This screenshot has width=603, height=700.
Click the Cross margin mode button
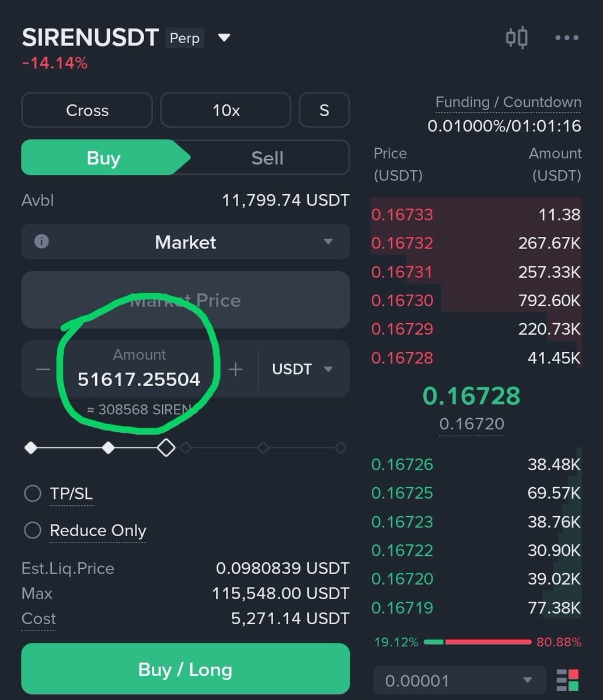[86, 110]
